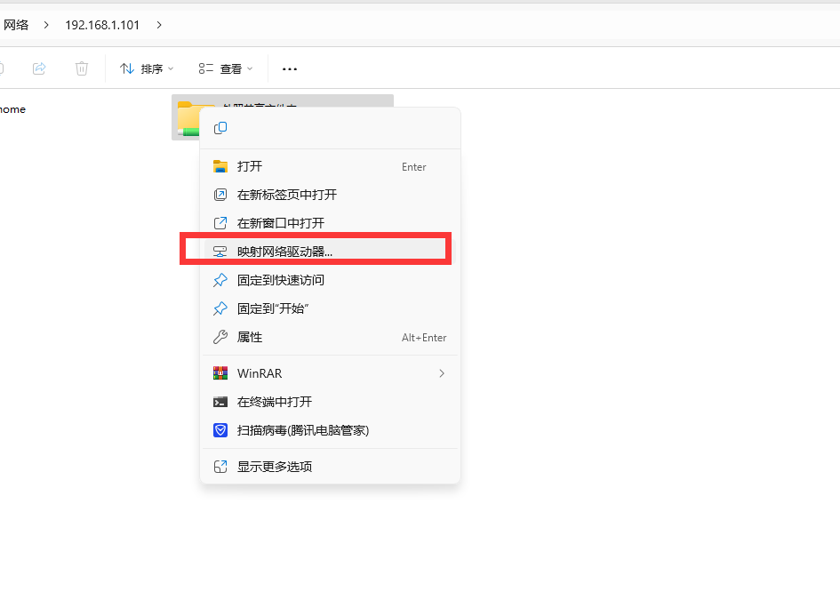Expand the 排序 sort dropdown

[x=148, y=68]
